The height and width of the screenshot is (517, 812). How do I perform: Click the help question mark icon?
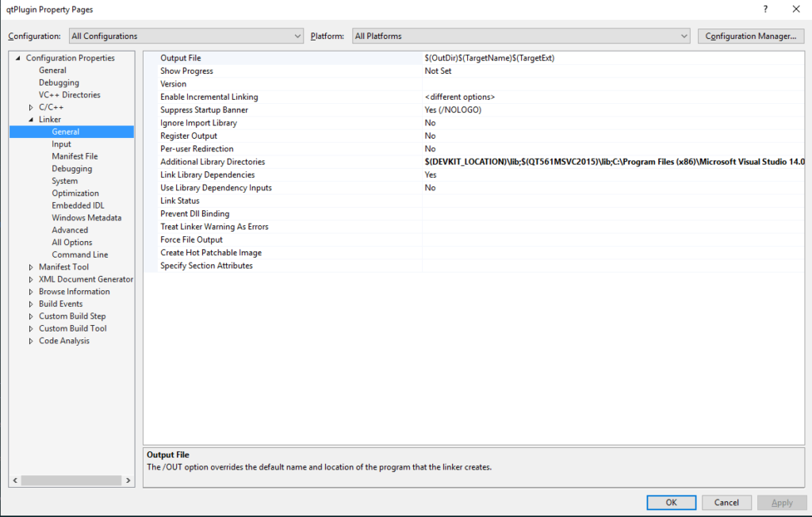(x=765, y=10)
